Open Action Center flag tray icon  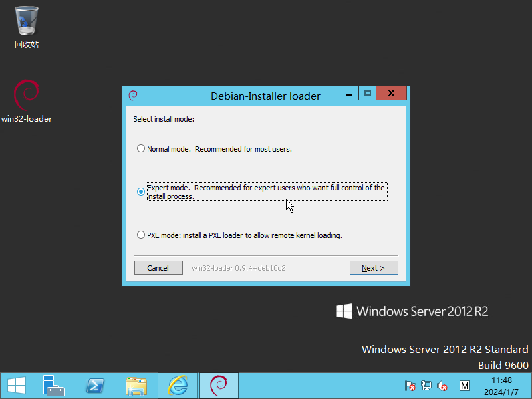pyautogui.click(x=410, y=386)
